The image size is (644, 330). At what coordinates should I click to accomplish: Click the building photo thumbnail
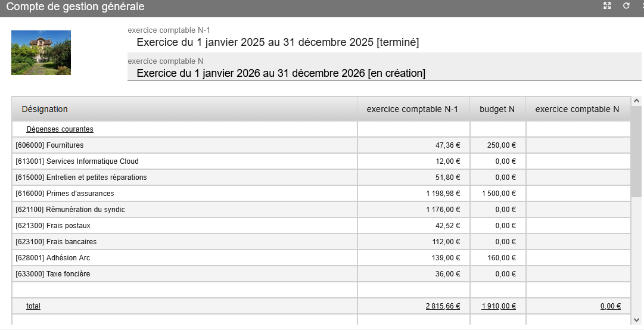[x=41, y=52]
